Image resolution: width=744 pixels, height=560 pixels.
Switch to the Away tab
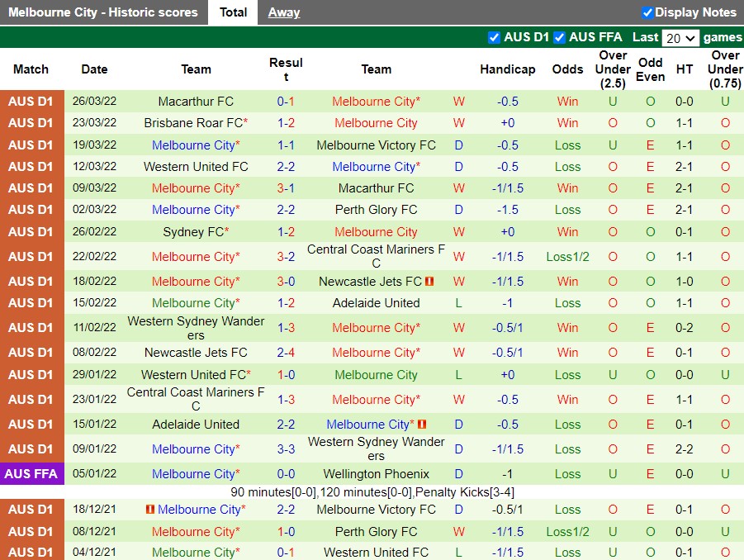point(282,12)
